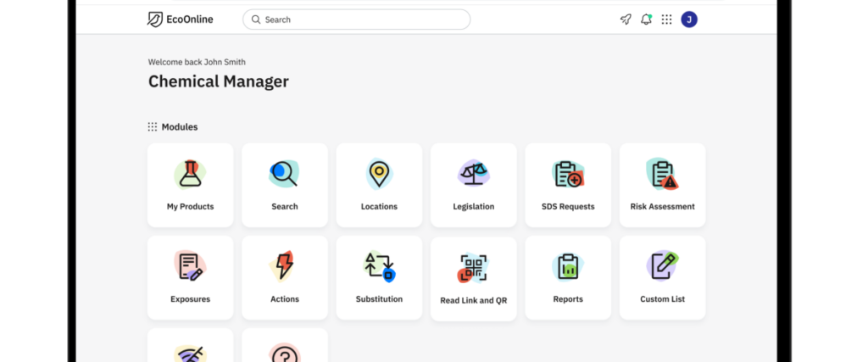Open the Custom List module
The height and width of the screenshot is (362, 868).
(662, 277)
